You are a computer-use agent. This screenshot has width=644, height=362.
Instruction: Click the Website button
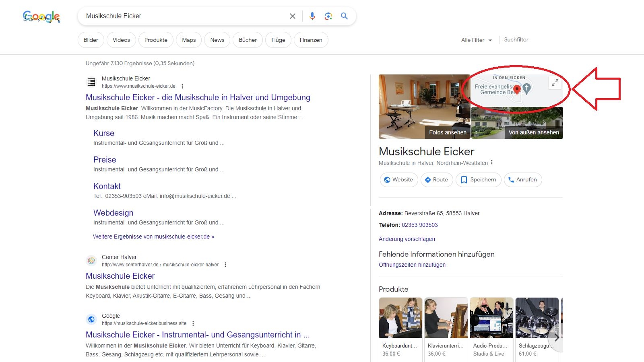[x=398, y=180]
